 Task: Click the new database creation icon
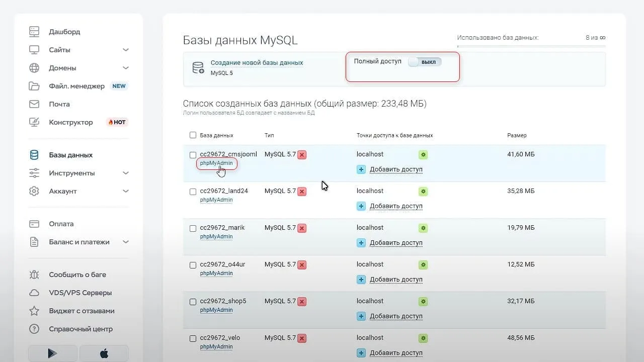[x=198, y=68]
